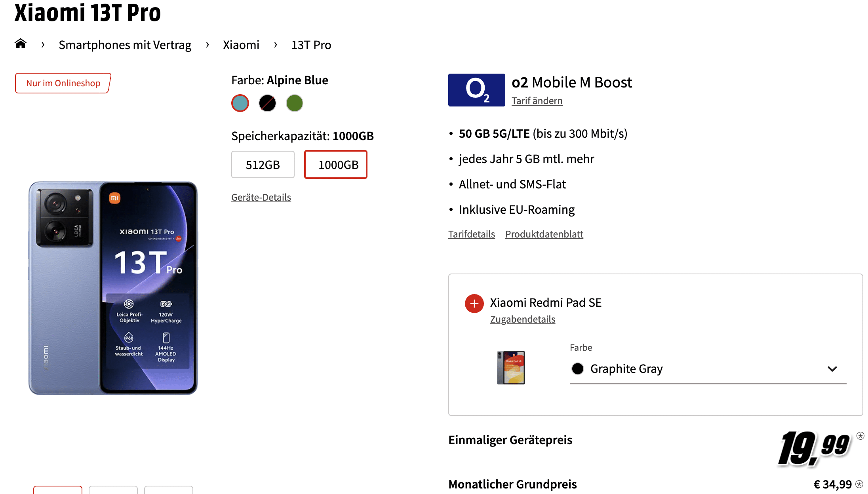Navigate to Xiaomi breadcrumb
The width and height of the screenshot is (868, 494).
coord(241,45)
